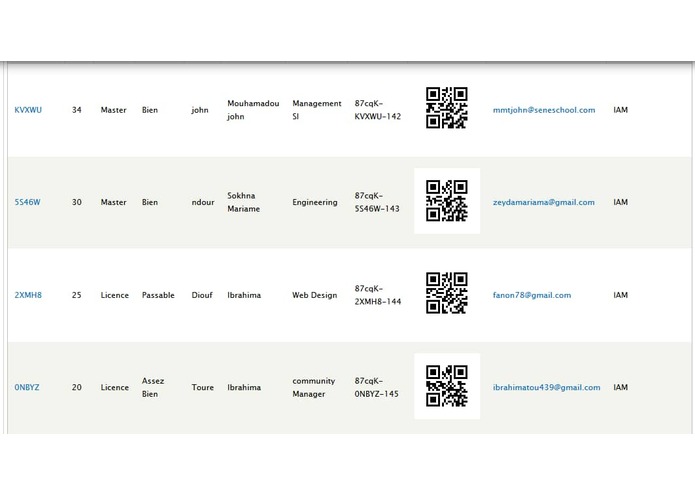Viewport: 695px width, 494px height.
Task: Click the 'Mouhamadou john' first name cell
Action: pos(253,110)
